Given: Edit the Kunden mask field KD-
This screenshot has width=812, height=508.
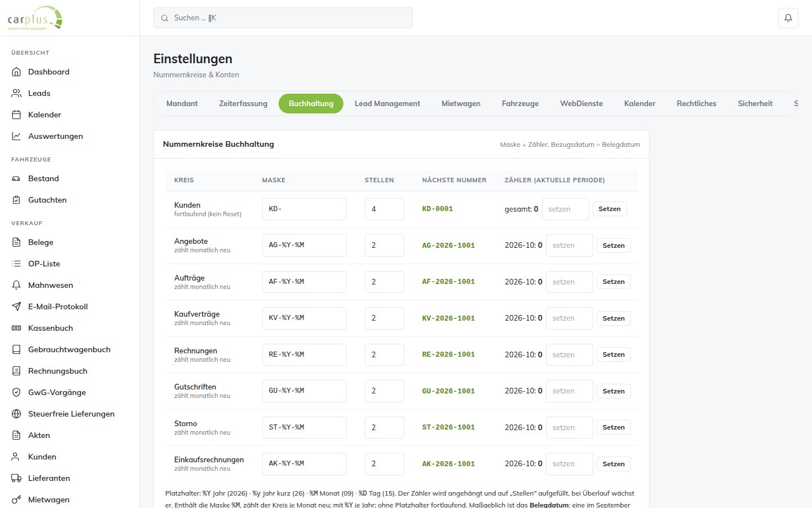Looking at the screenshot, I should coord(304,209).
